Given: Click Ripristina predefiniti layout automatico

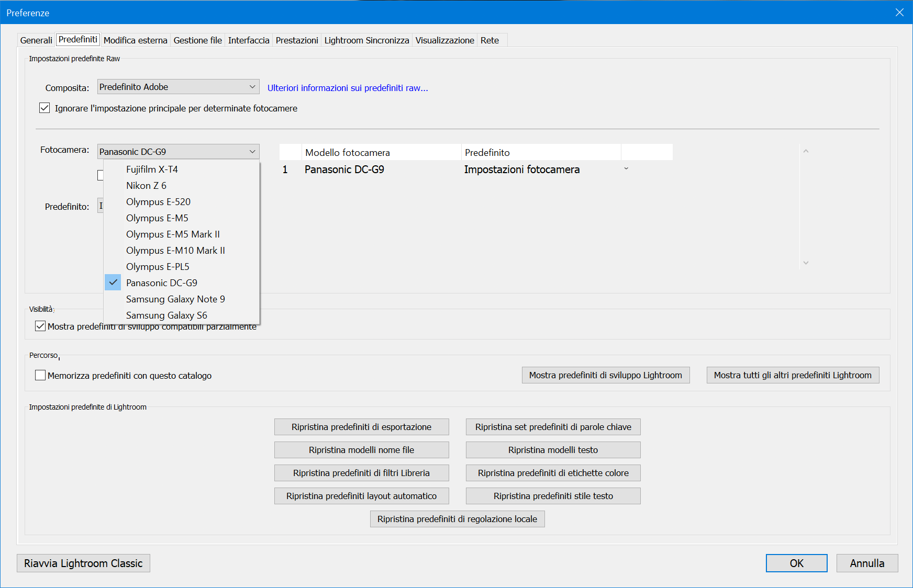Looking at the screenshot, I should [362, 496].
